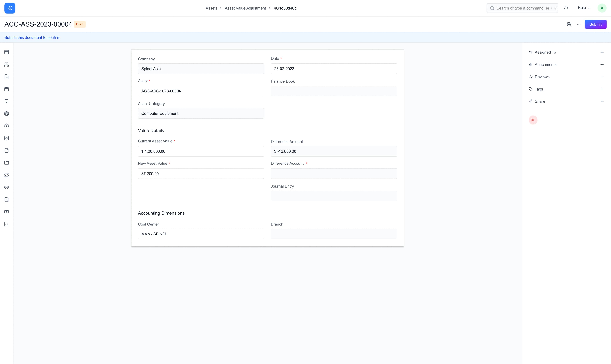Select the Users icon in the sidebar
Viewport: 611px width, 364px height.
[6, 64]
